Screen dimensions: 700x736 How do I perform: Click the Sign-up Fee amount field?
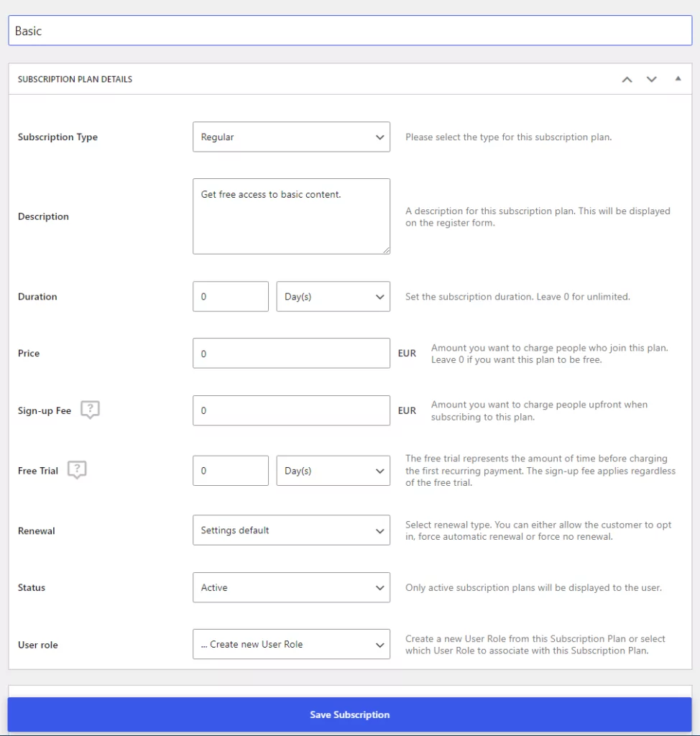coord(291,410)
